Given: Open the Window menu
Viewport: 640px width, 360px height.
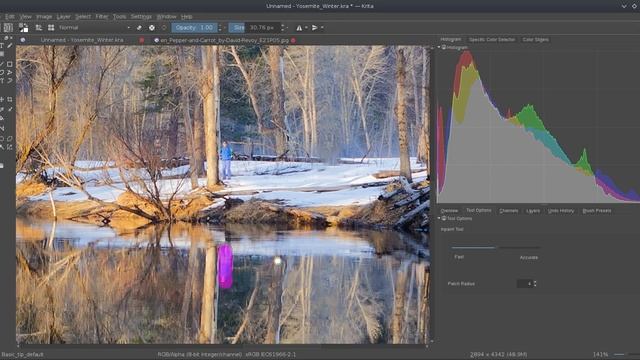Looking at the screenshot, I should pyautogui.click(x=167, y=17).
